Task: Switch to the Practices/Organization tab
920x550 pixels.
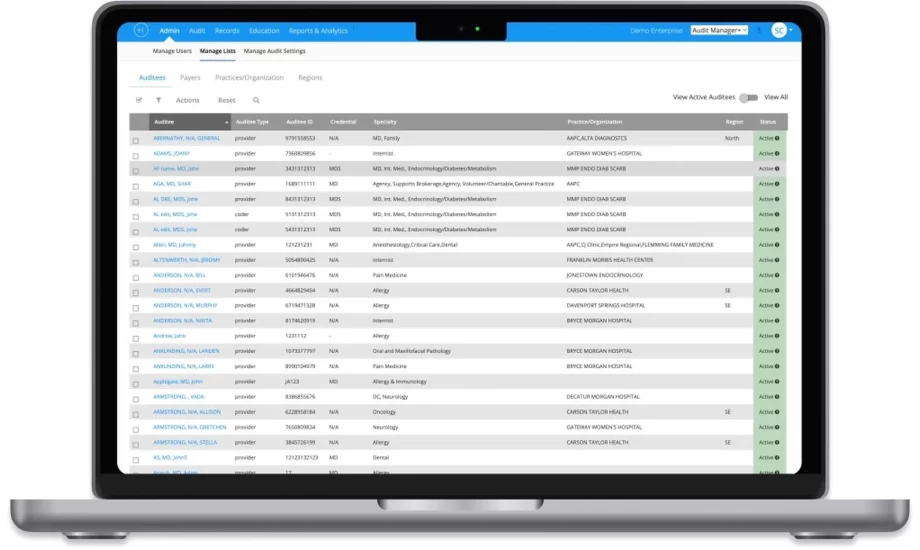Action: (x=249, y=77)
